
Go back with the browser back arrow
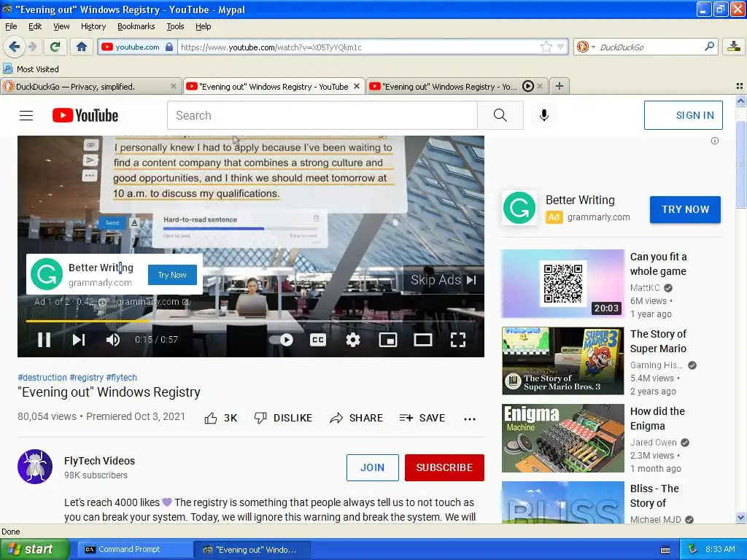15,47
